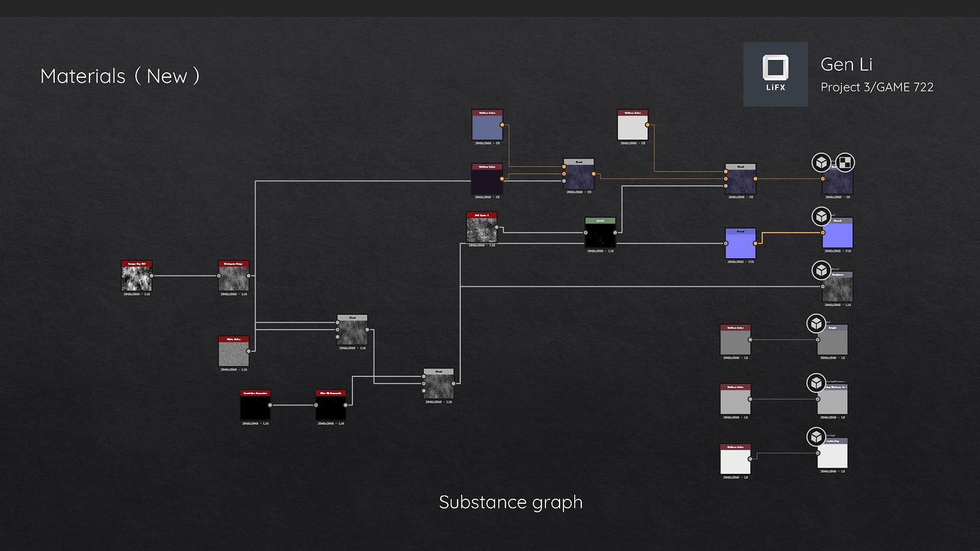This screenshot has width=980, height=551.
Task: Click the 'Gen Li' author name
Action: coord(846,64)
